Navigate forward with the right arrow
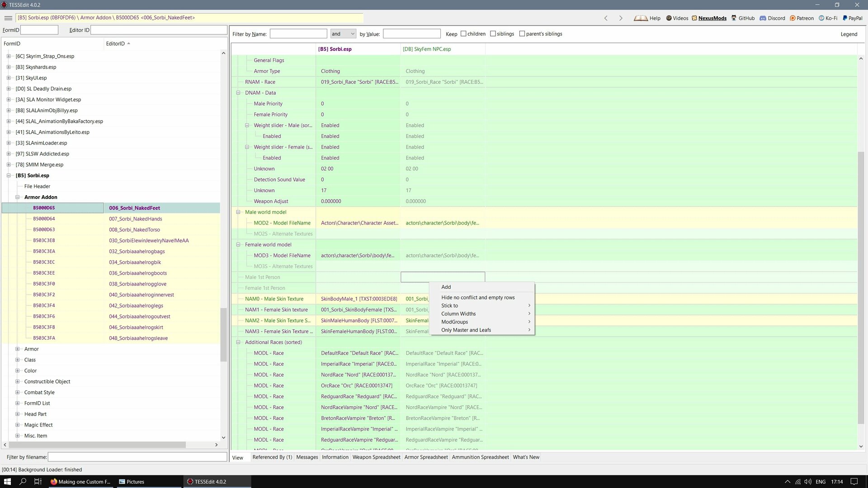Image resolution: width=868 pixels, height=488 pixels. 621,18
